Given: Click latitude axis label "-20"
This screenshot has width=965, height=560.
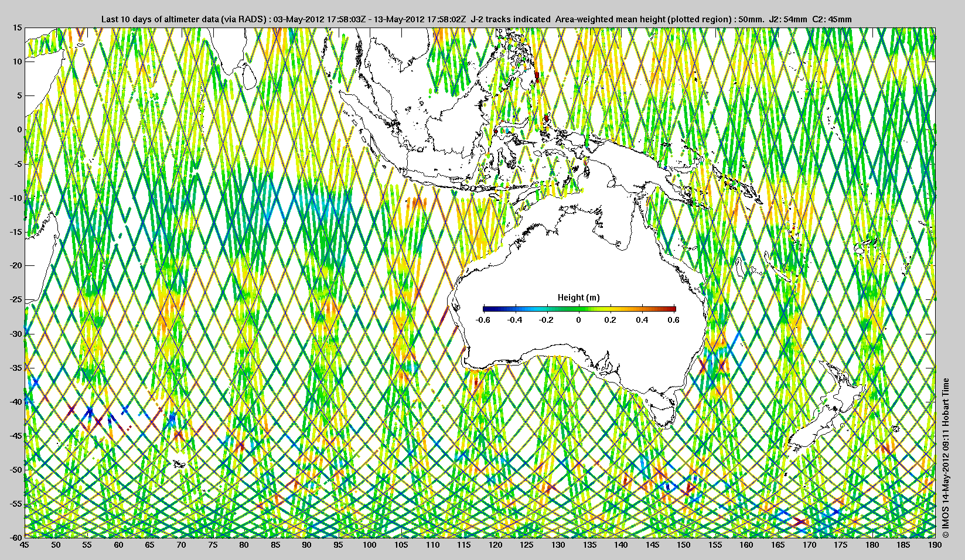Looking at the screenshot, I should coord(16,265).
